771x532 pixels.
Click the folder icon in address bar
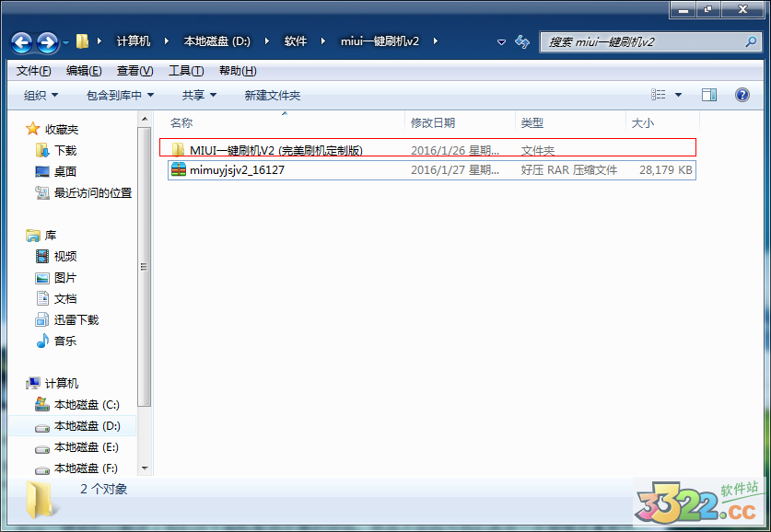tap(82, 41)
